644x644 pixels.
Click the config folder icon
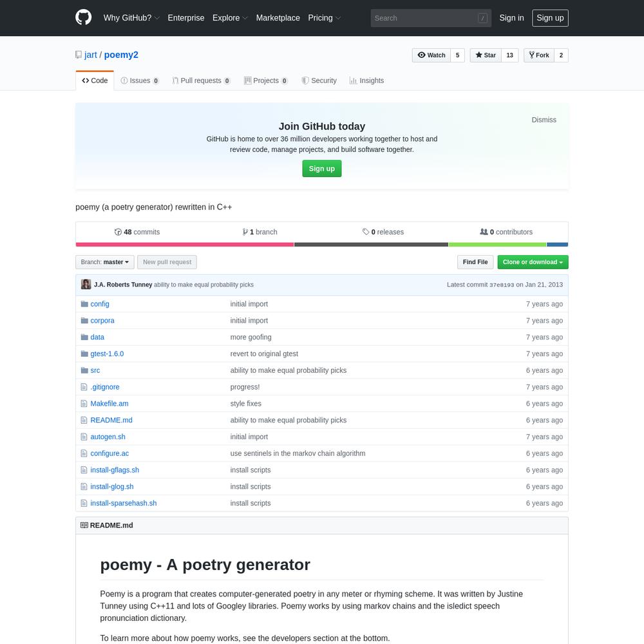tap(84, 304)
